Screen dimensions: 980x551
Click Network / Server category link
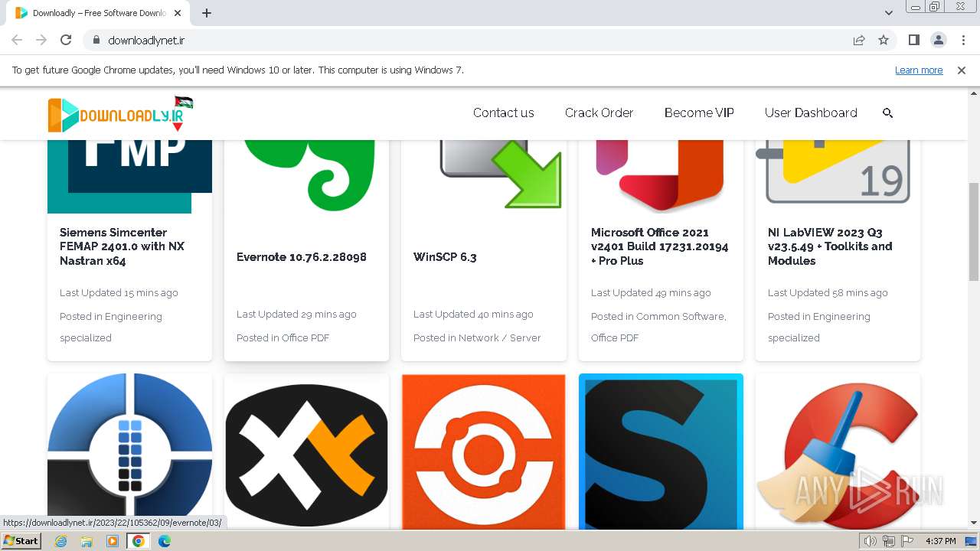[x=499, y=337]
